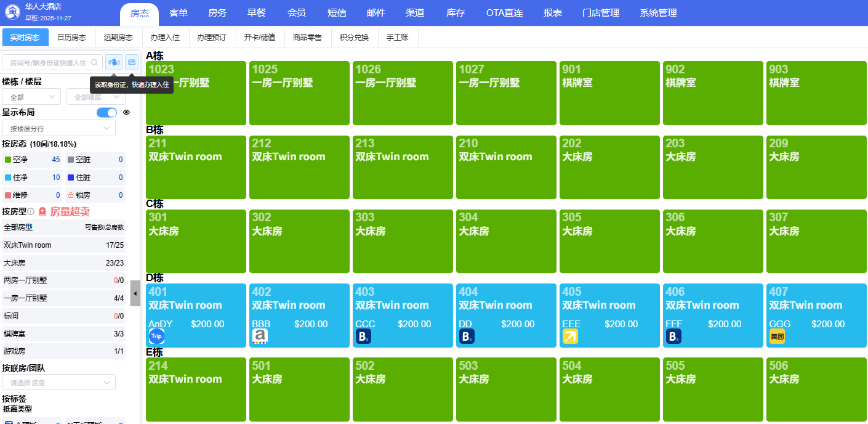Open the 报表 menu in the top bar
Screen dimensions: 868x424
[552, 12]
